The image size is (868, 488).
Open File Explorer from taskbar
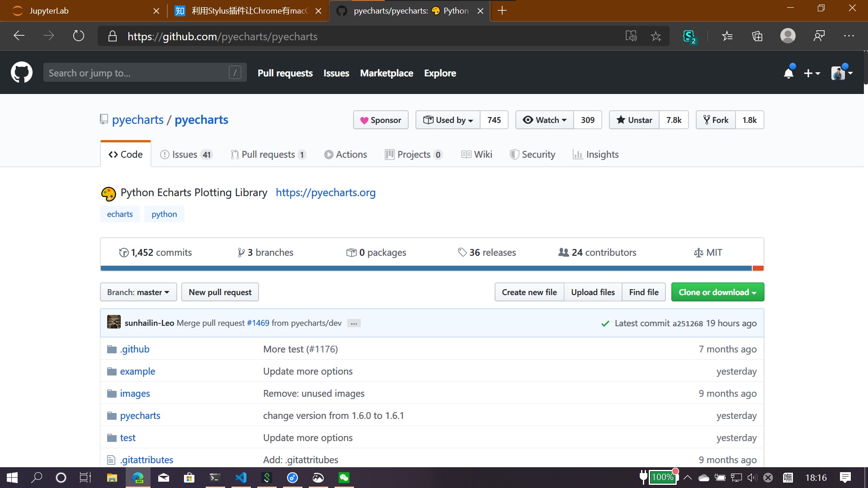click(x=112, y=478)
